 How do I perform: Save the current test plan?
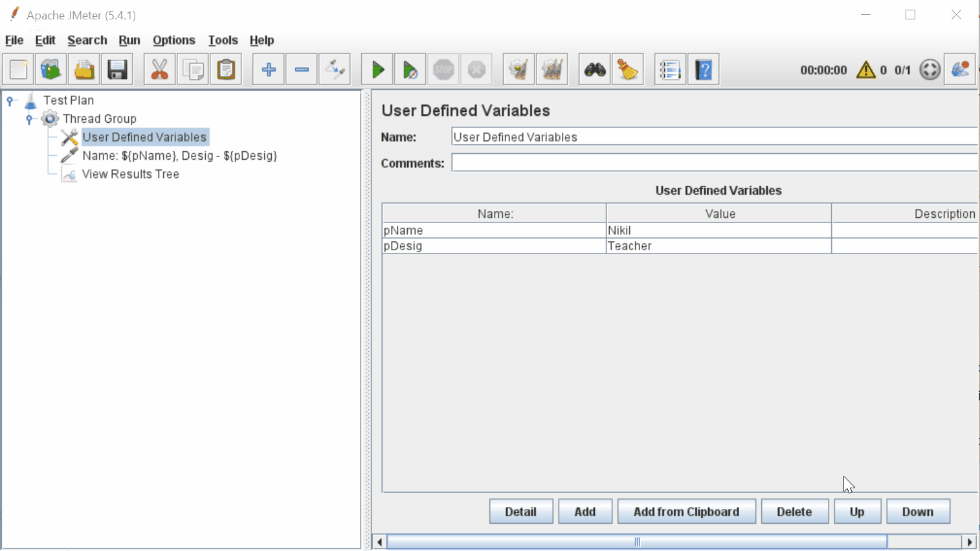click(x=117, y=69)
